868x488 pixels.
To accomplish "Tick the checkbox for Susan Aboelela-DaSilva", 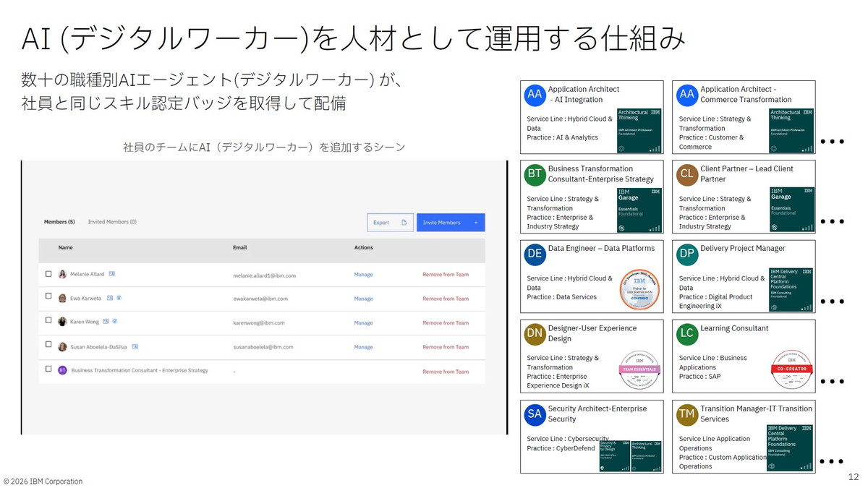I will click(48, 345).
